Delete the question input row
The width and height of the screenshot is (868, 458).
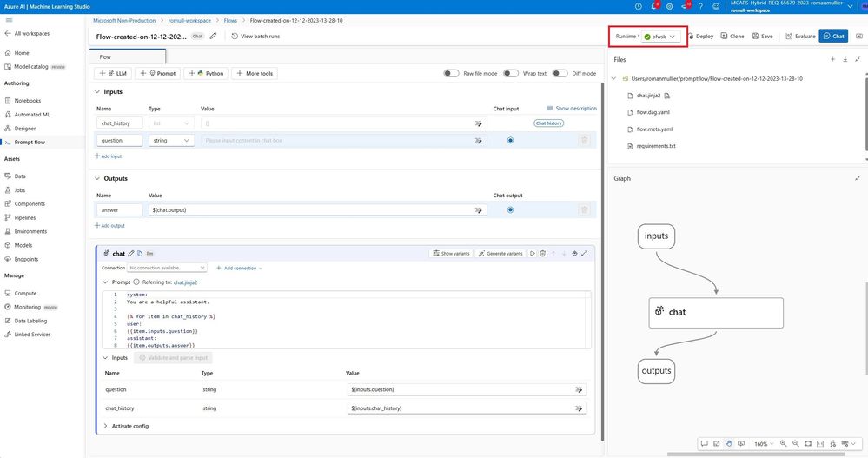[584, 140]
